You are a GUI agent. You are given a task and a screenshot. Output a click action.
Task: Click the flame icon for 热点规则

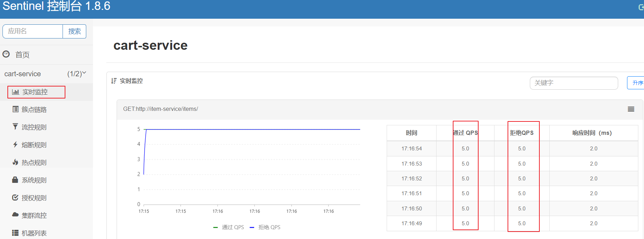click(x=15, y=162)
